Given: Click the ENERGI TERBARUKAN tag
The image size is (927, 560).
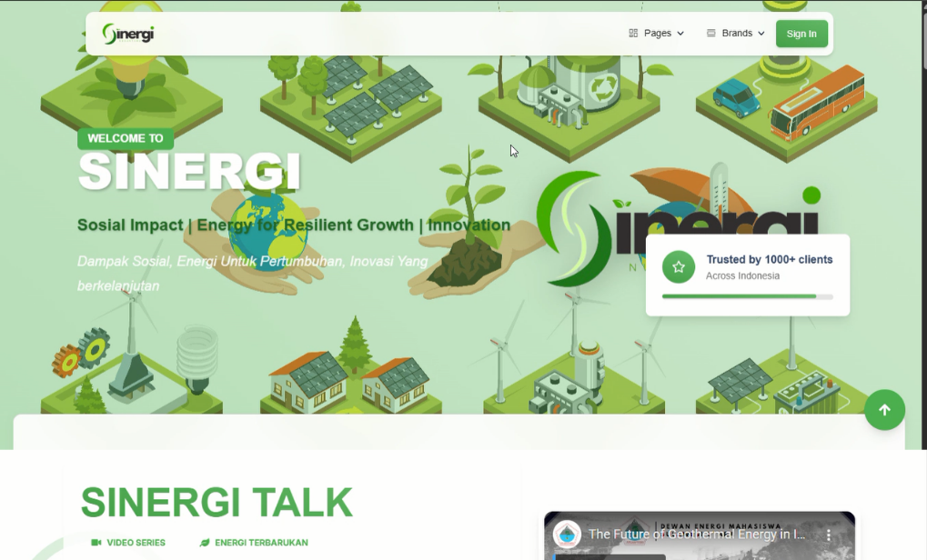Looking at the screenshot, I should click(x=254, y=543).
